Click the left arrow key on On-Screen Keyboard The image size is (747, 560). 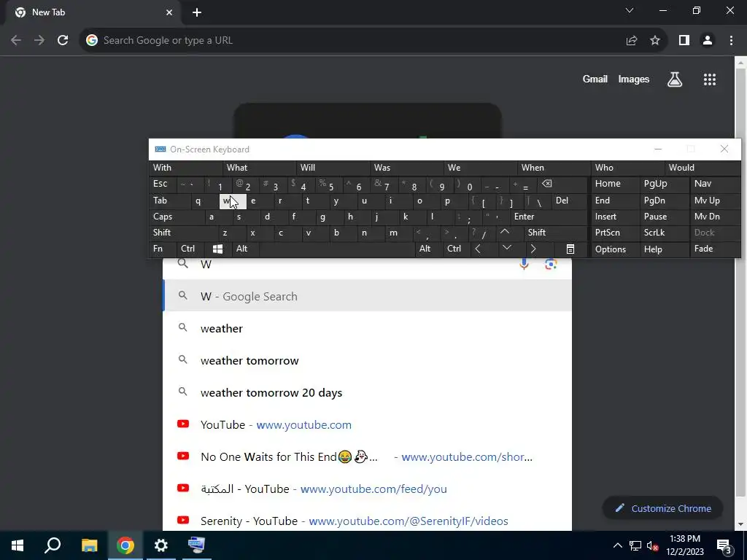pos(479,249)
